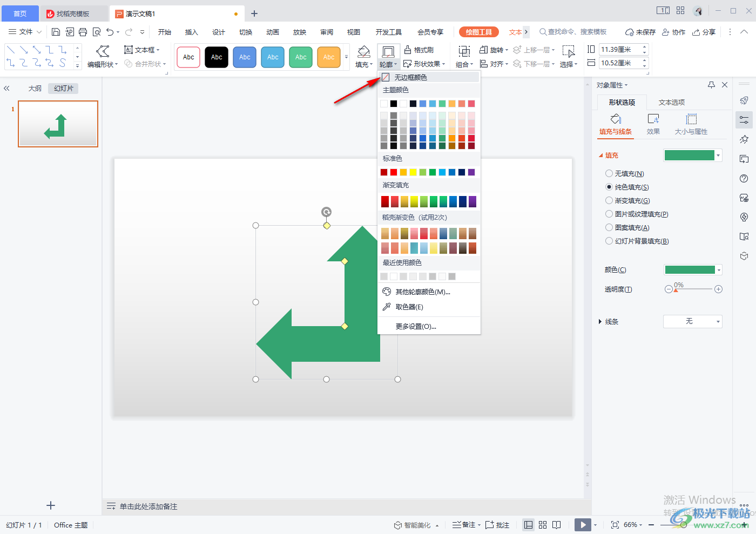Open a new document tab

(x=254, y=13)
